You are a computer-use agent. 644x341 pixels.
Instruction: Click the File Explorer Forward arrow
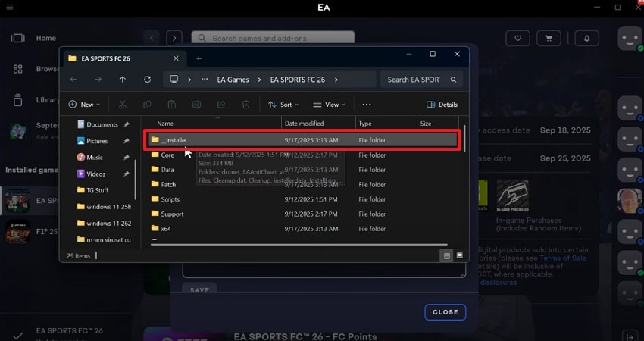click(x=98, y=80)
